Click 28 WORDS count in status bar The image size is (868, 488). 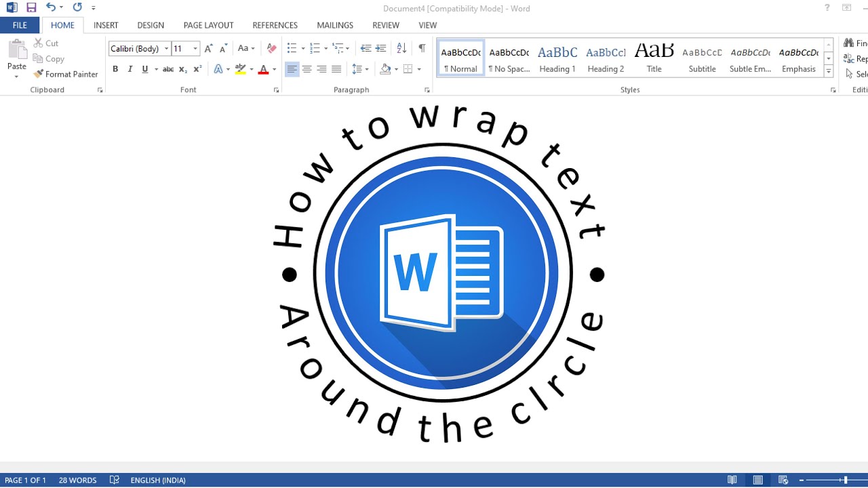coord(77,481)
